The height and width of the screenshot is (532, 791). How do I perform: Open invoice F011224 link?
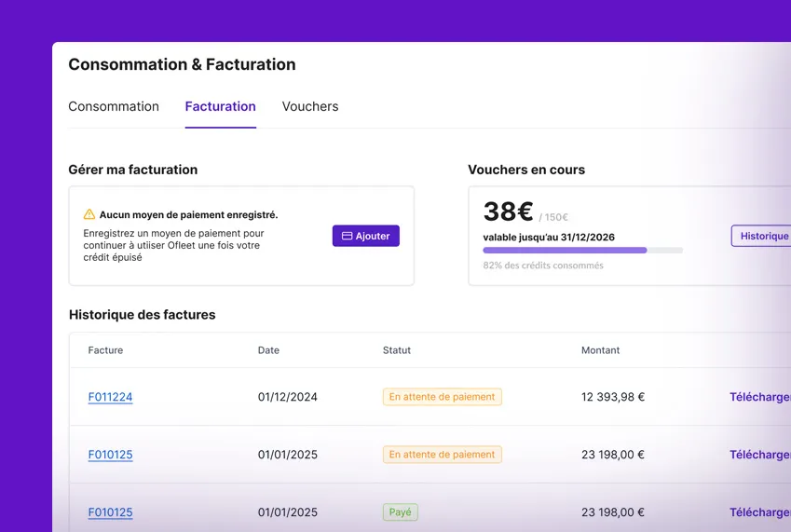[110, 397]
